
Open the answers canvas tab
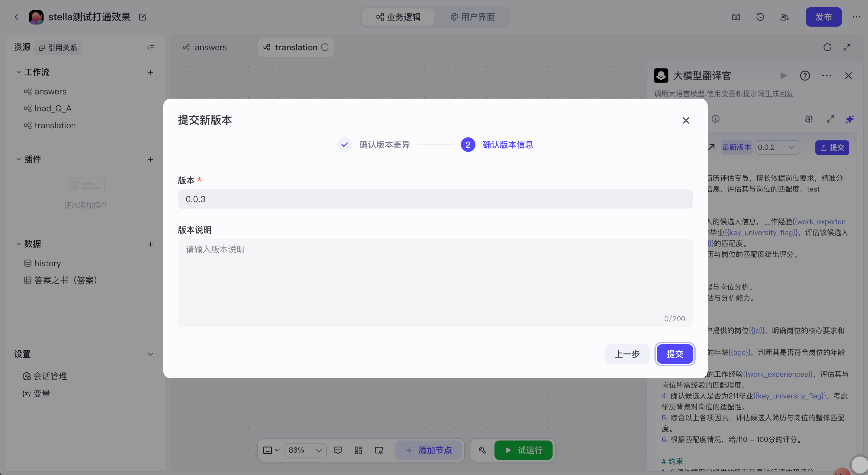pos(205,47)
